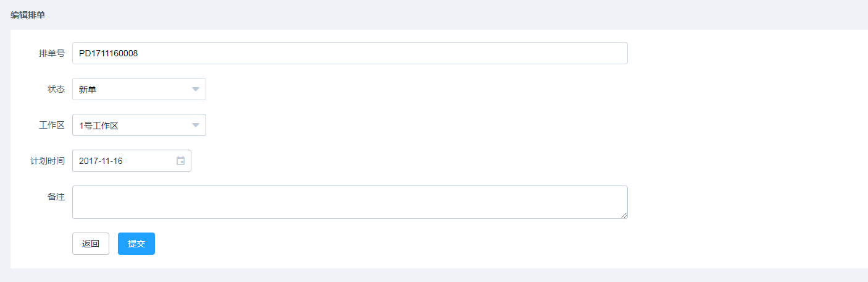The width and height of the screenshot is (868, 282).
Task: Click the 2017-11-16 date text
Action: click(x=101, y=161)
